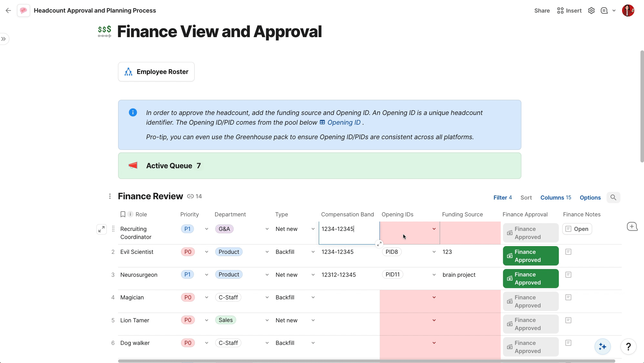Click the row expander icon on Recruiting Coordinator
The height and width of the screenshot is (363, 644).
click(101, 229)
